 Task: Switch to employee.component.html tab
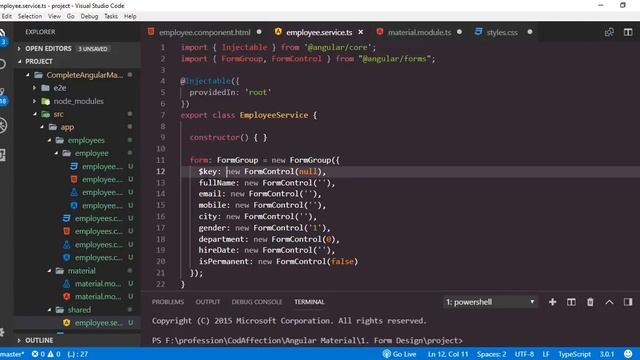(204, 32)
